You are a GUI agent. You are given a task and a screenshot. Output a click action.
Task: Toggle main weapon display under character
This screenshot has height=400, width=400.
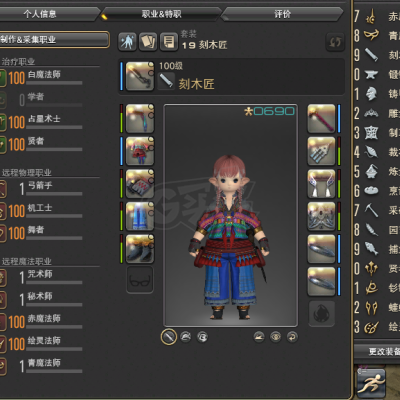point(169,337)
